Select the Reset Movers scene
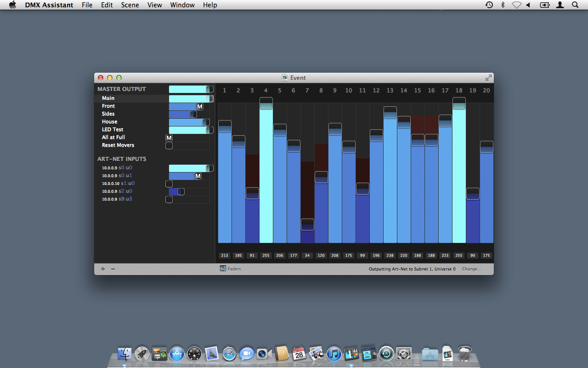This screenshot has height=368, width=588. tap(118, 145)
